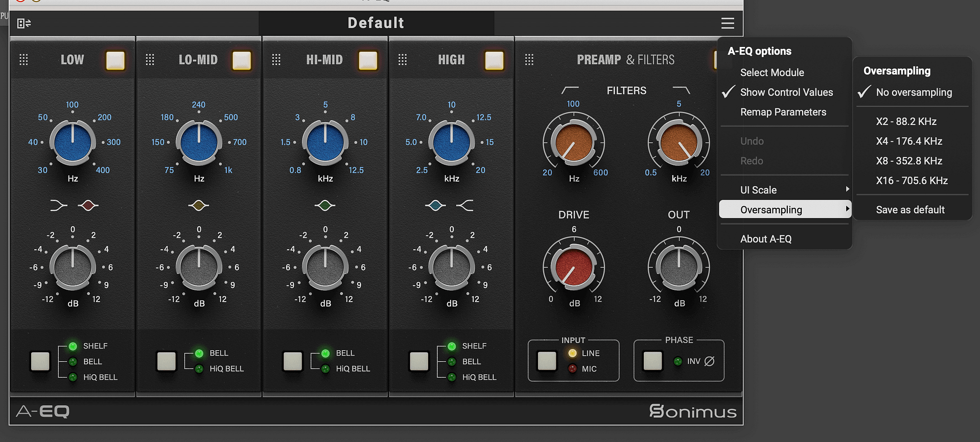The width and height of the screenshot is (980, 442).
Task: Click Save as default in Oversampling menu
Action: [910, 210]
